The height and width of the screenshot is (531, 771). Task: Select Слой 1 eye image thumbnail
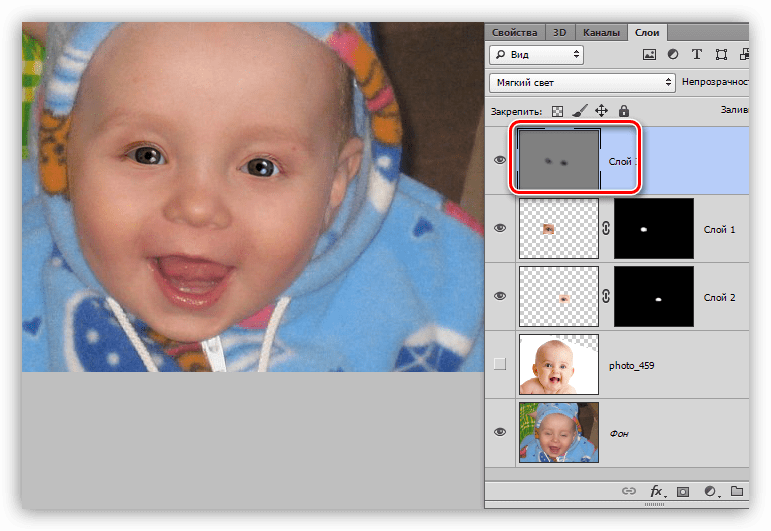(559, 228)
